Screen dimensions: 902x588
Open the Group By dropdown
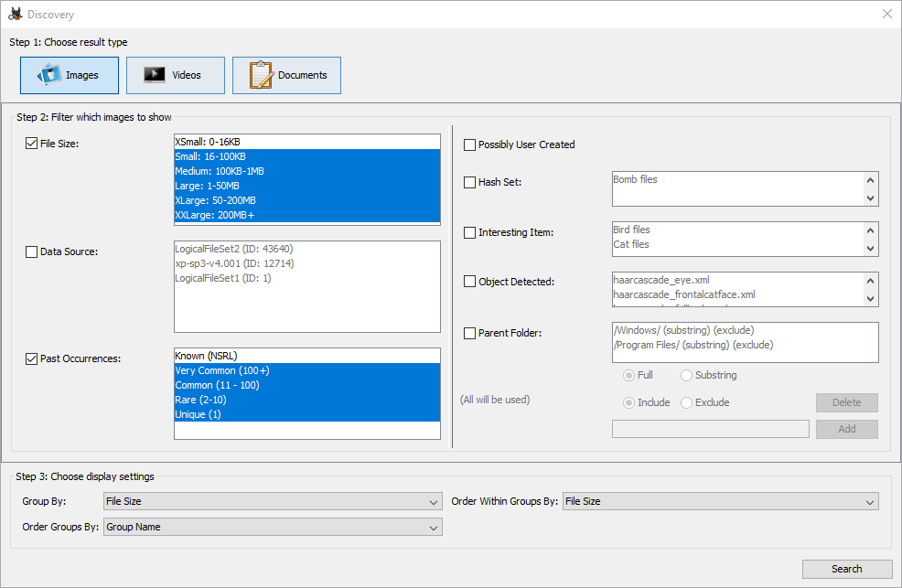pos(273,501)
